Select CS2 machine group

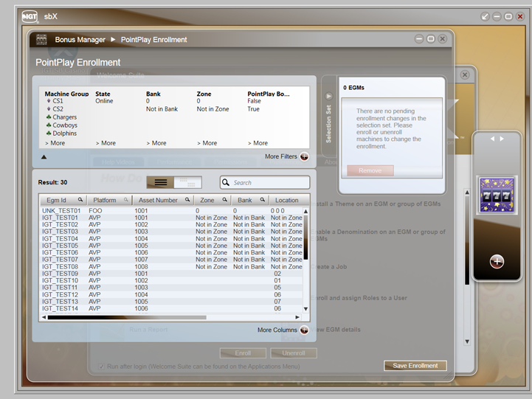pos(58,109)
